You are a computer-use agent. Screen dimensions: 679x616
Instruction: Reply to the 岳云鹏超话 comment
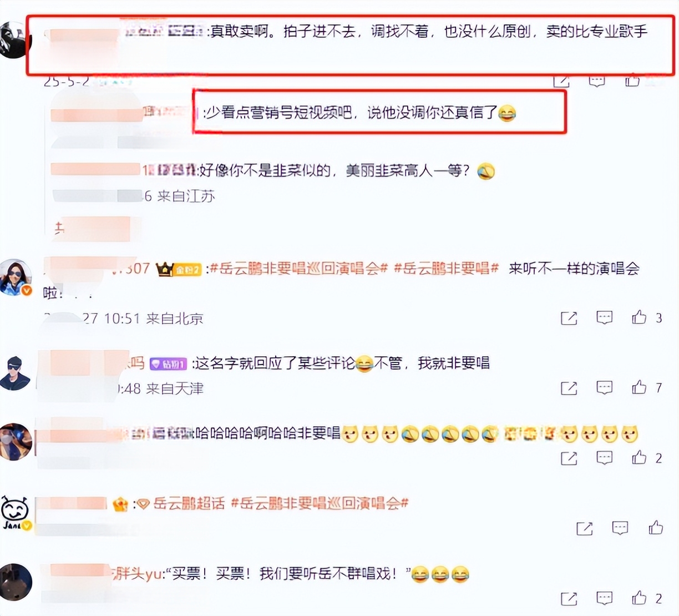[x=620, y=528]
